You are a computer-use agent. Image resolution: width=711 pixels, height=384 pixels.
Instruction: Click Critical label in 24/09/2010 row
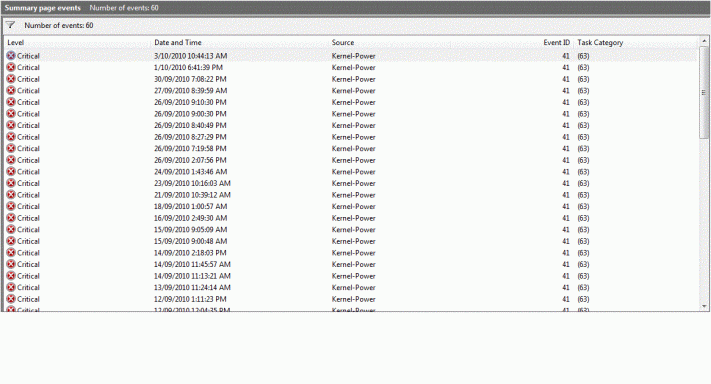coord(28,172)
